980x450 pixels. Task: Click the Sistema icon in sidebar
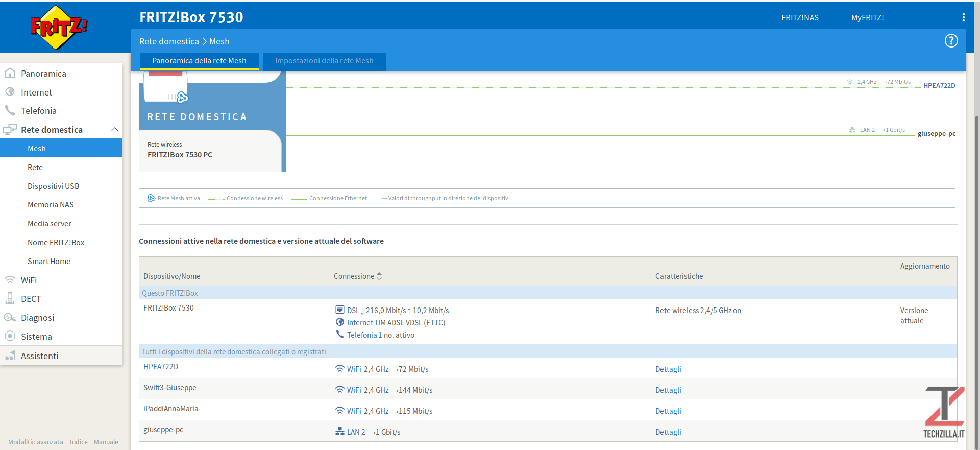coord(10,336)
